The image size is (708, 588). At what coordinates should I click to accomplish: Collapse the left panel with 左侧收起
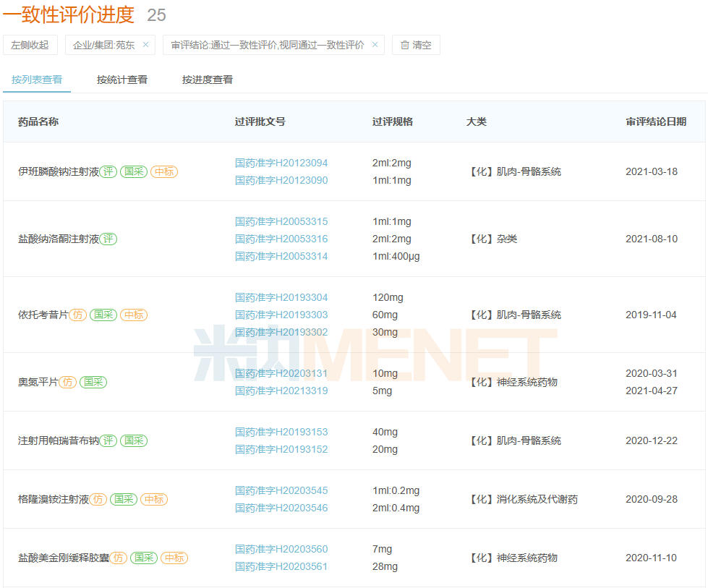30,45
